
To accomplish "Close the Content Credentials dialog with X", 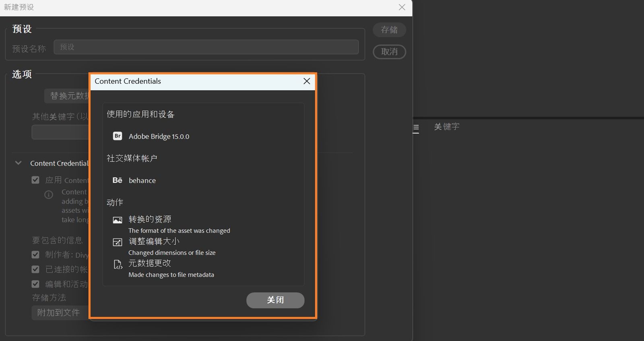I will click(x=307, y=81).
